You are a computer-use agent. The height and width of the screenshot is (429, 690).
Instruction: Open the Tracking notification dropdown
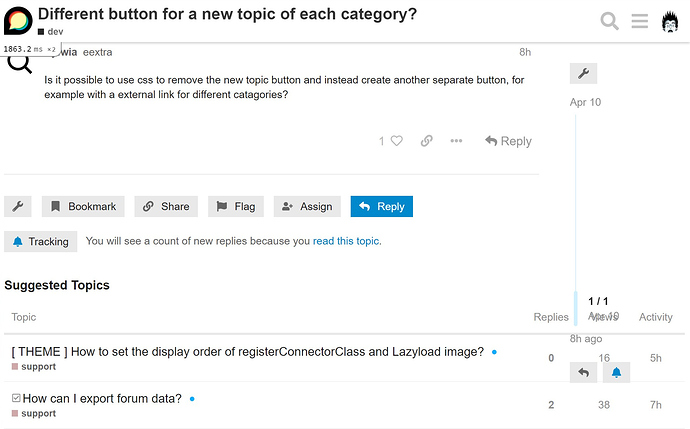[40, 242]
